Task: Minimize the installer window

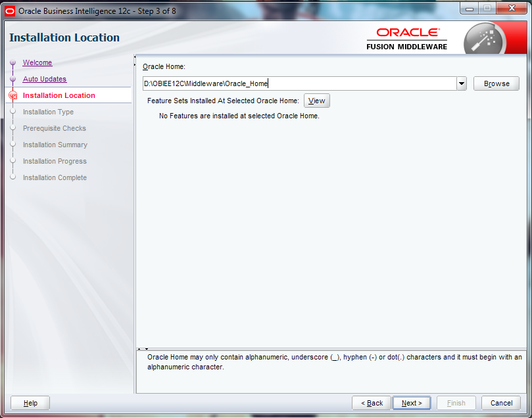Action: [x=470, y=9]
